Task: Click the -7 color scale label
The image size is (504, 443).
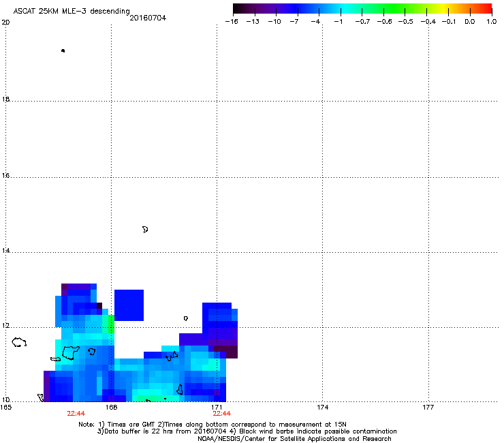Action: tap(294, 22)
